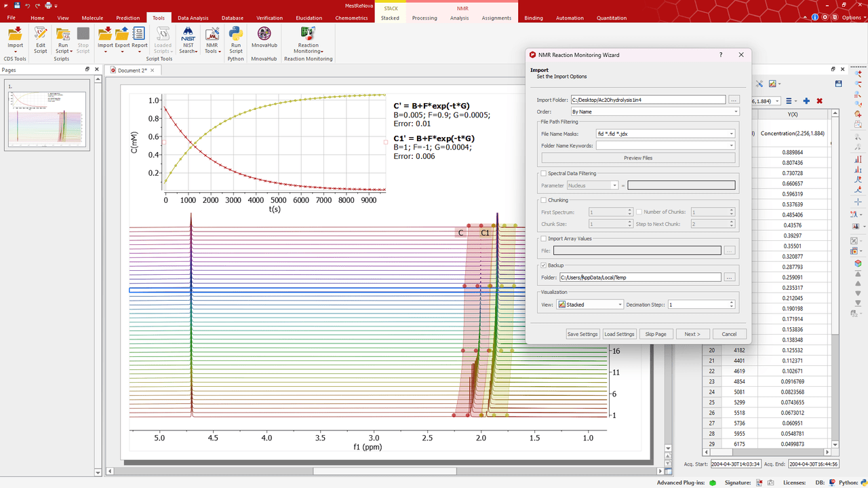Click the Reaction Monitoring icon
The width and height of the screenshot is (868, 488).
(x=308, y=34)
